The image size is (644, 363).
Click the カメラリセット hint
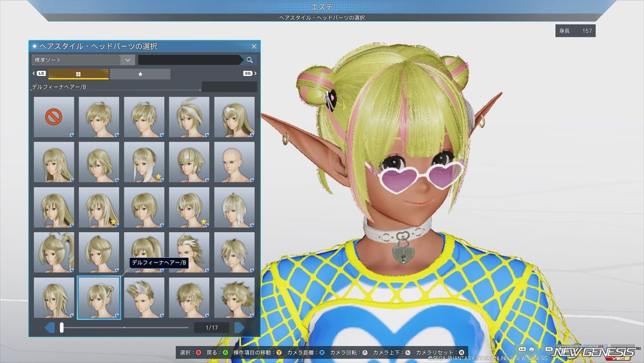click(440, 352)
